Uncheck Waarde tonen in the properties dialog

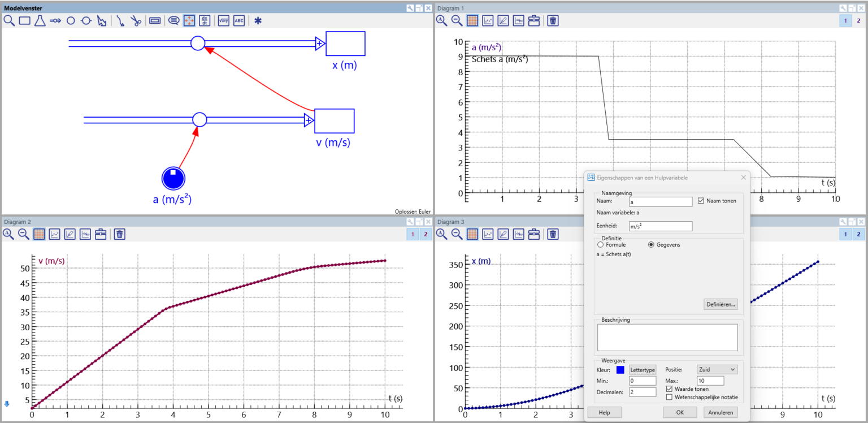tap(669, 389)
